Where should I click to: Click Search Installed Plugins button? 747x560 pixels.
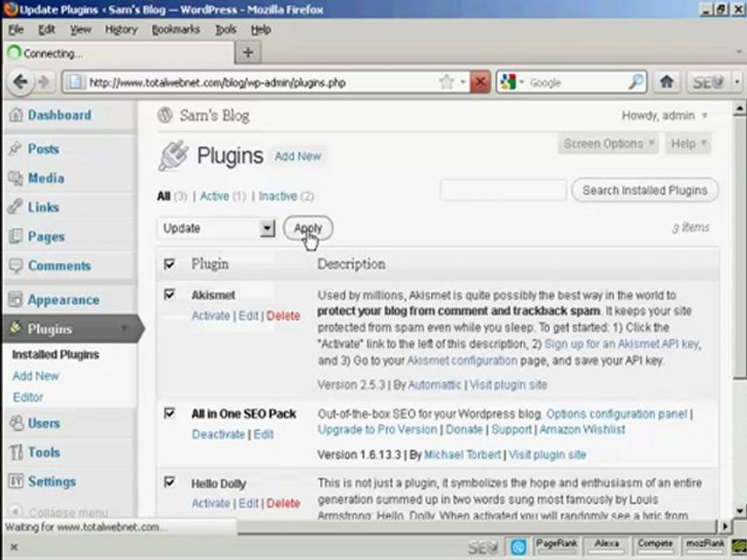(644, 191)
